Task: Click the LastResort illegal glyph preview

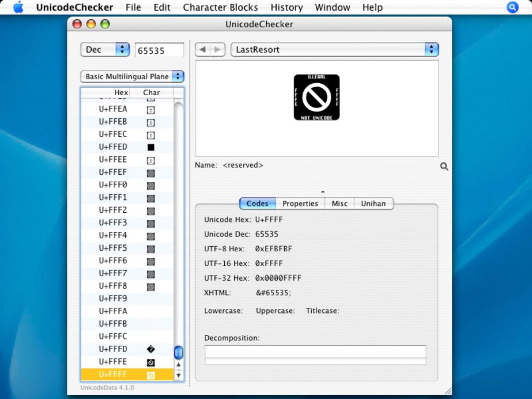Action: [x=316, y=97]
